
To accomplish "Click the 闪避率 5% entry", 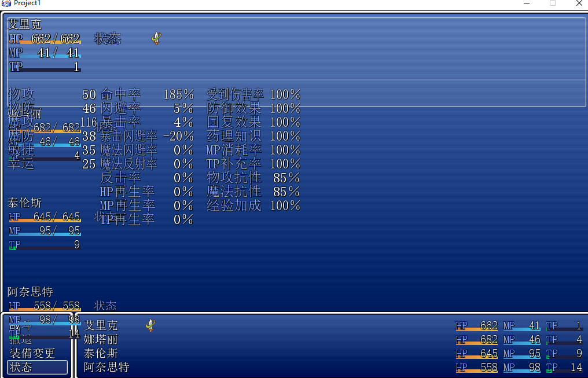I will point(147,108).
